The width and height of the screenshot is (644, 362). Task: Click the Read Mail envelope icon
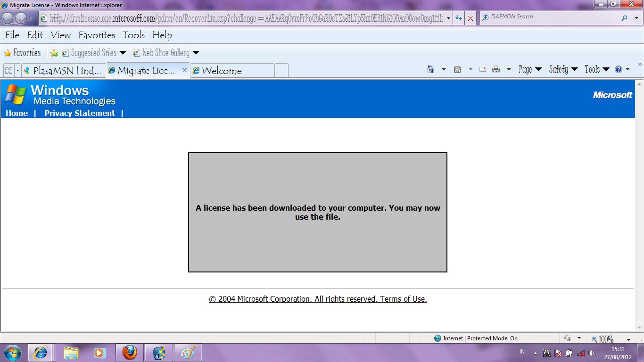pyautogui.click(x=483, y=69)
